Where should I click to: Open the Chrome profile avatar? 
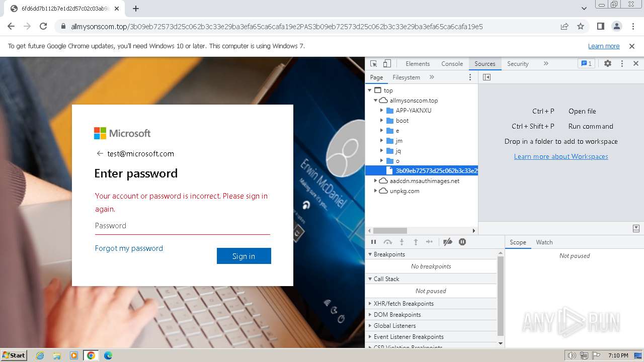pyautogui.click(x=616, y=26)
